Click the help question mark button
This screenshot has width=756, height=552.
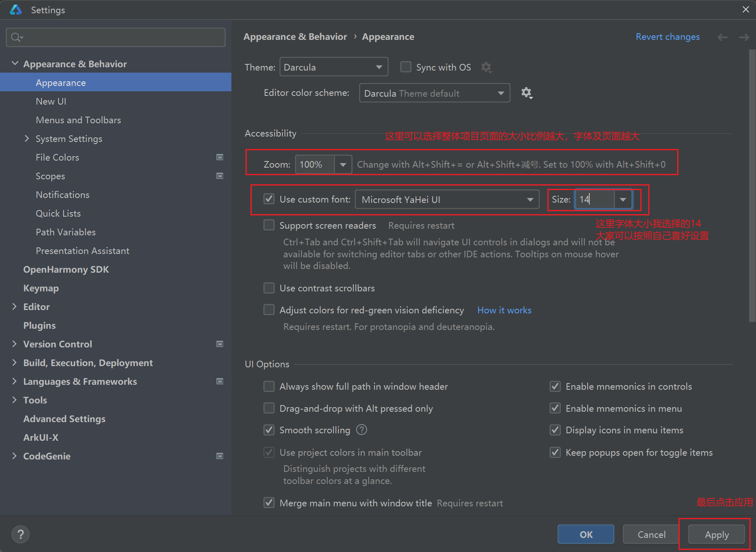tap(20, 534)
